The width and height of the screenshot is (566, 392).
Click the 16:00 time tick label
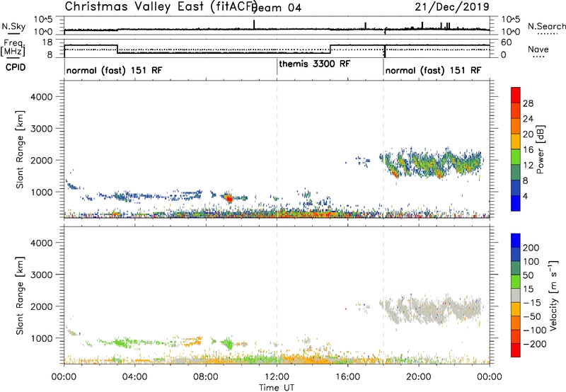click(347, 377)
